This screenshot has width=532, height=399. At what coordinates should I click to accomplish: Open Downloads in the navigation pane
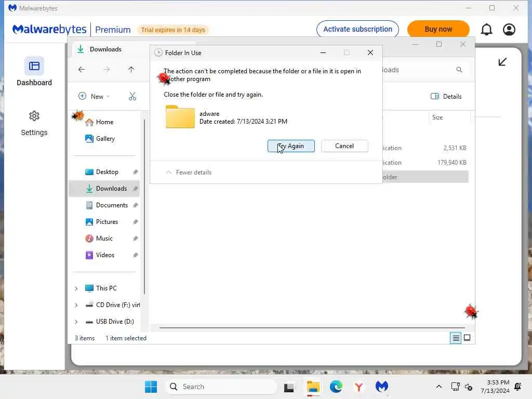point(104,189)
